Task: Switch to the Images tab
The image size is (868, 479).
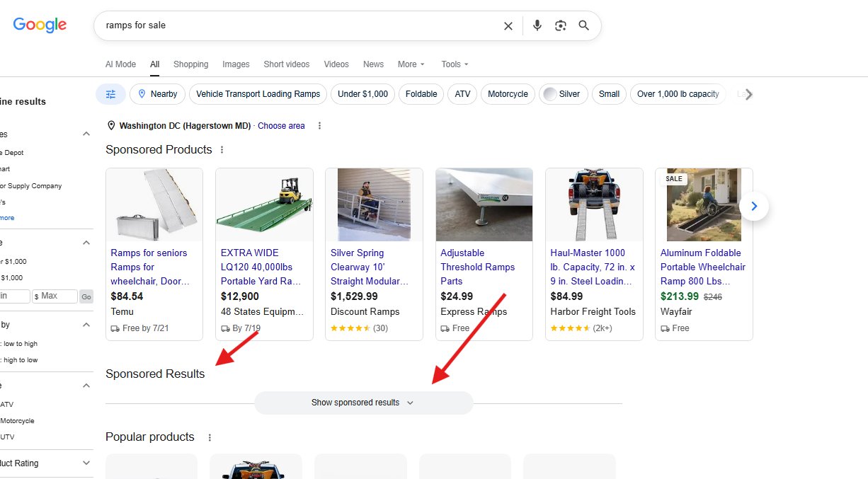Action: (x=236, y=64)
